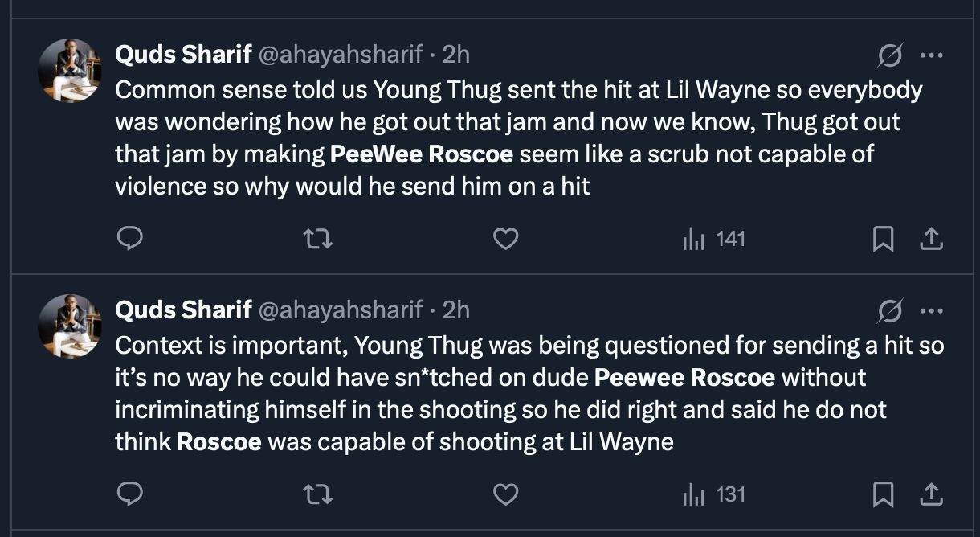Screen dimensions: 980x537
Task: Reply to the 'Common sense' tweet
Action: point(129,239)
